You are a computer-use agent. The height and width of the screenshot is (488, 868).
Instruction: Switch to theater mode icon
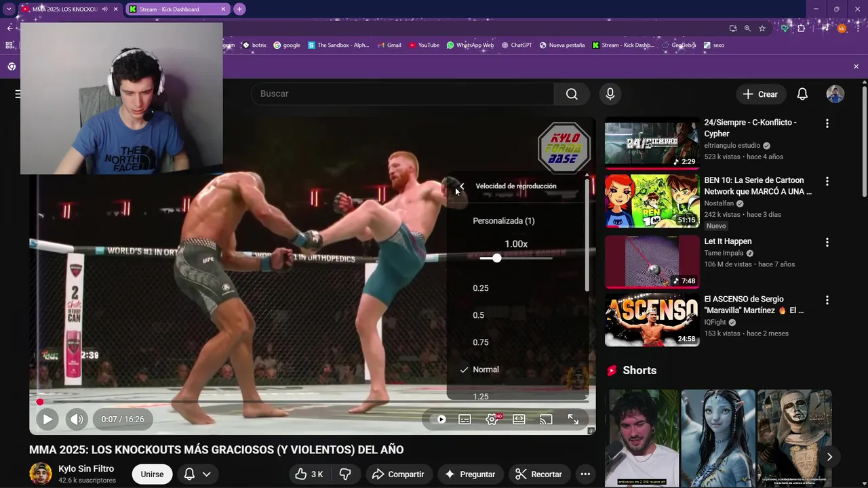(x=519, y=420)
